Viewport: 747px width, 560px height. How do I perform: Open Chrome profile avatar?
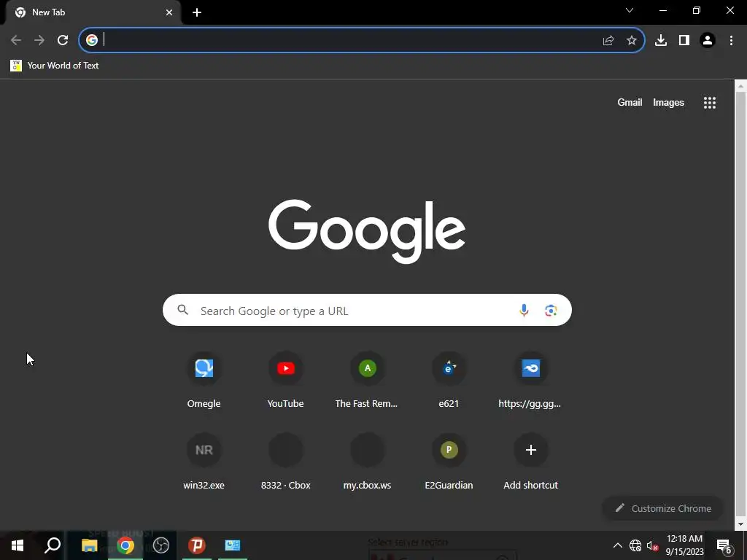(708, 41)
